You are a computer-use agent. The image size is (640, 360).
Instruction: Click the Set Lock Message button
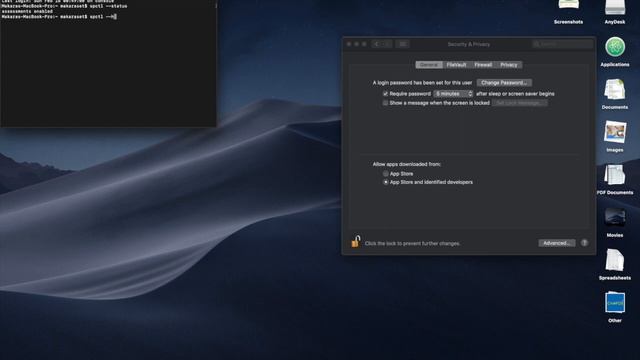(x=519, y=103)
